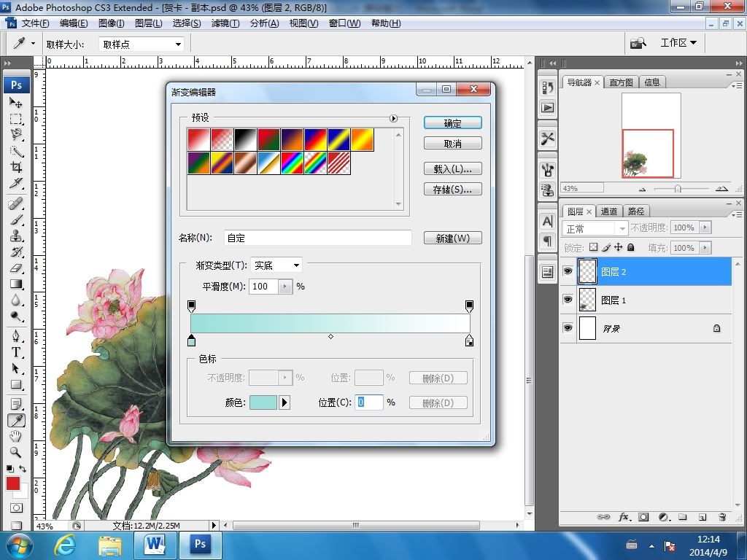Click the 取消 button

click(x=452, y=144)
